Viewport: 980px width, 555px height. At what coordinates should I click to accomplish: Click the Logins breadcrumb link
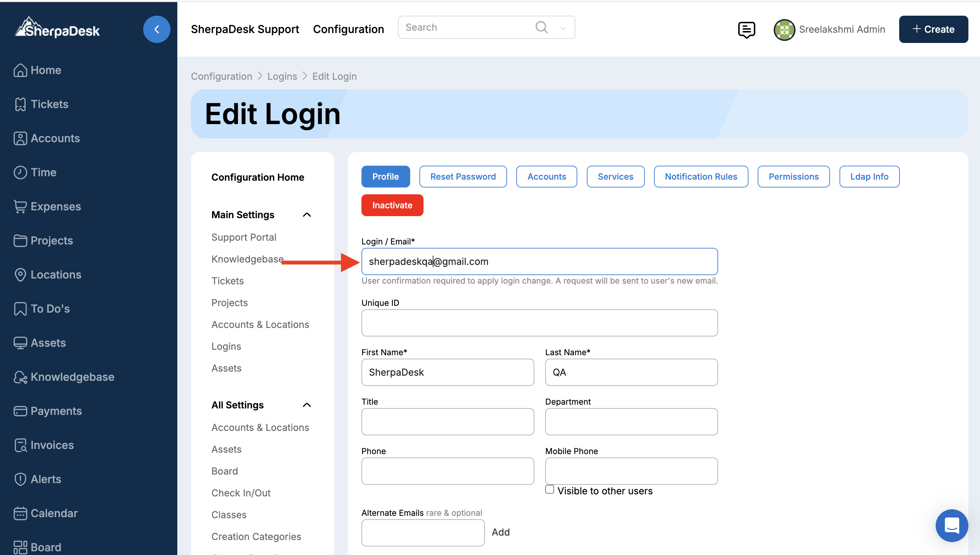pos(282,76)
